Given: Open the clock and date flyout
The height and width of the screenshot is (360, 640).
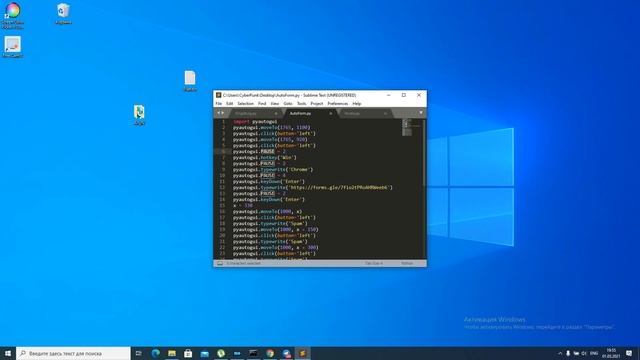Looking at the screenshot, I should point(611,353).
